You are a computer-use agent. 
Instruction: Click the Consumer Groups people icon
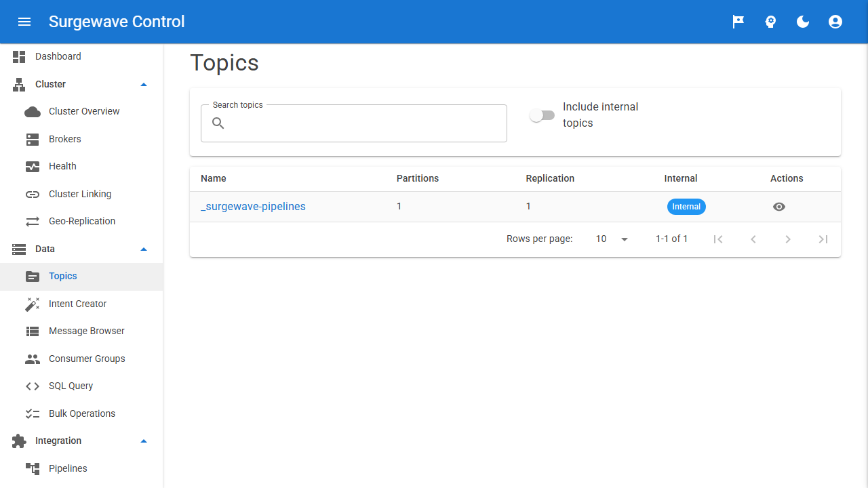click(x=33, y=359)
